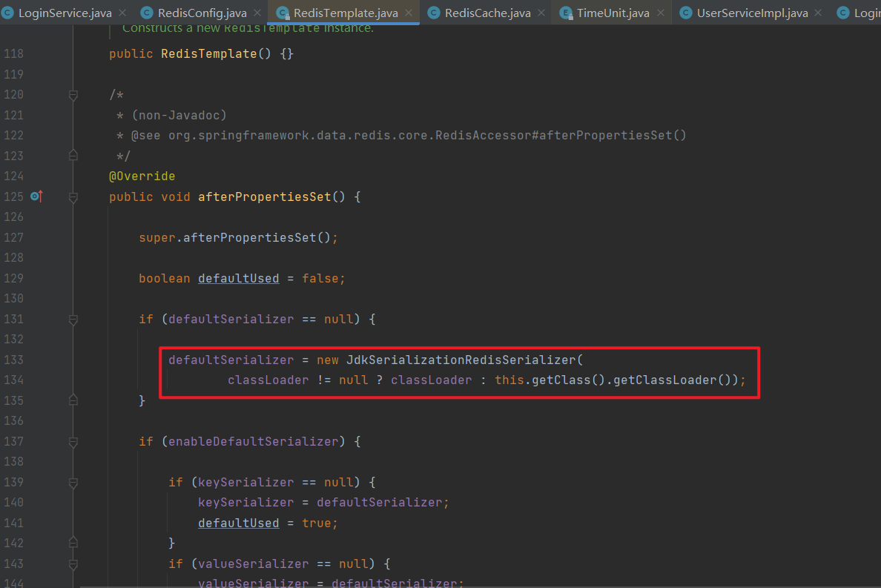Close the TimeUnit.java tab

(661, 13)
